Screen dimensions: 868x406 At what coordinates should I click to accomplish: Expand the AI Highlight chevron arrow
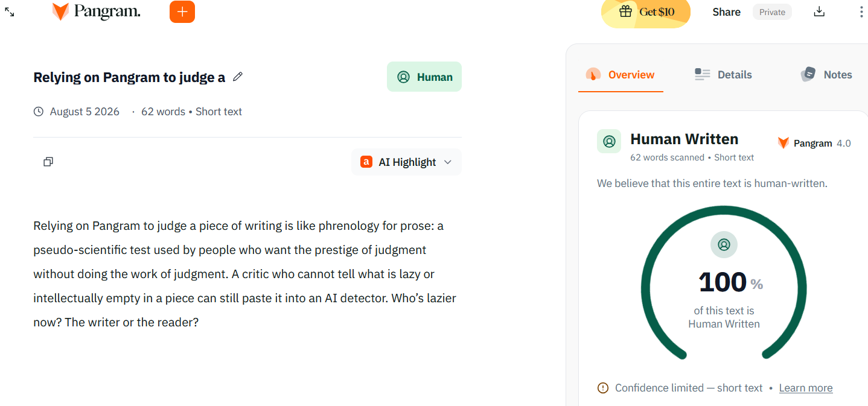coord(448,162)
